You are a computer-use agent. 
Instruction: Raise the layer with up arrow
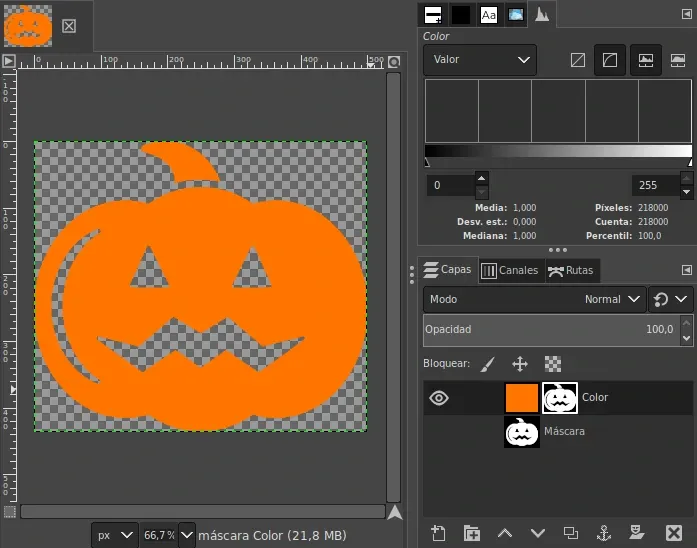pyautogui.click(x=505, y=533)
